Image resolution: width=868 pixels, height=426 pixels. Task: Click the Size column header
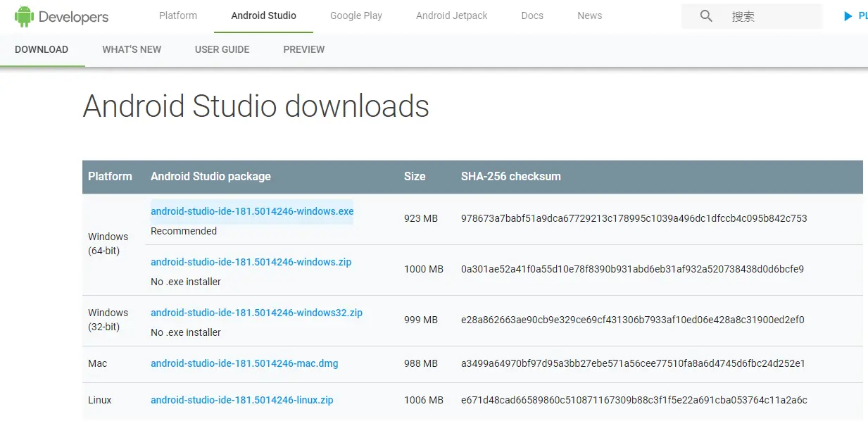tap(415, 177)
